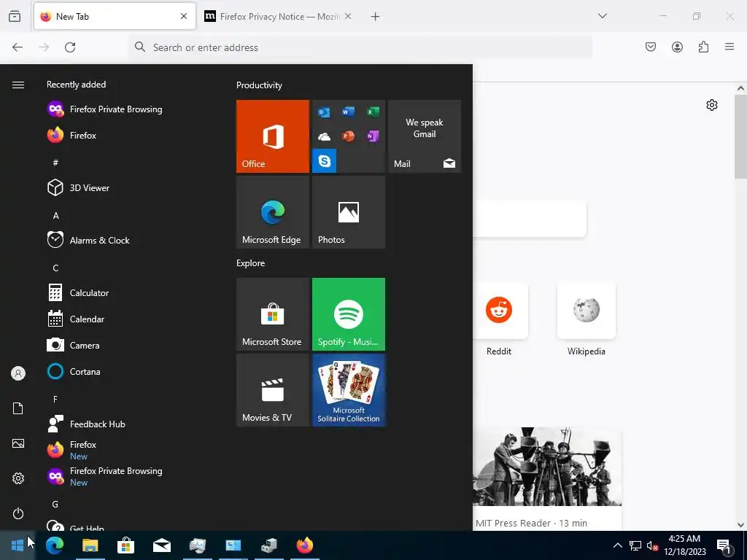Open the Office tile
Viewport: 747px width, 560px height.
[273, 136]
